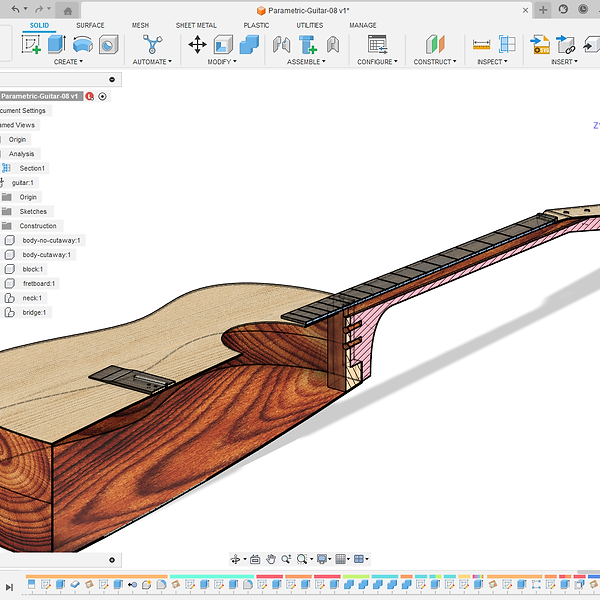Toggle the browser panel pin dot
Screen dimensions: 600x600
[112, 80]
